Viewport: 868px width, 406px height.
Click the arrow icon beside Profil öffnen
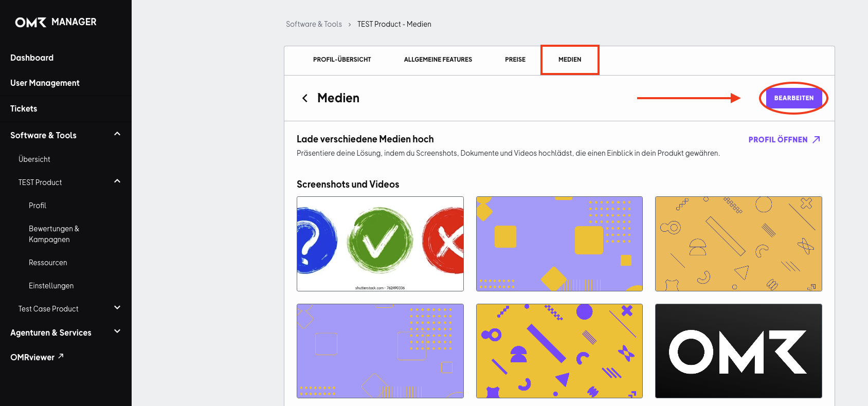click(x=816, y=140)
